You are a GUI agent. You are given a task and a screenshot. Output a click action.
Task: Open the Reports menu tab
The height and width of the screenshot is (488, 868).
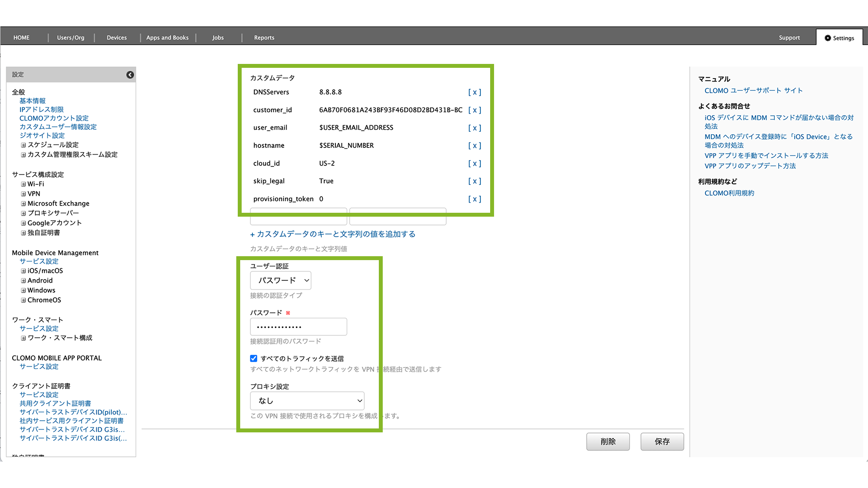pos(264,38)
